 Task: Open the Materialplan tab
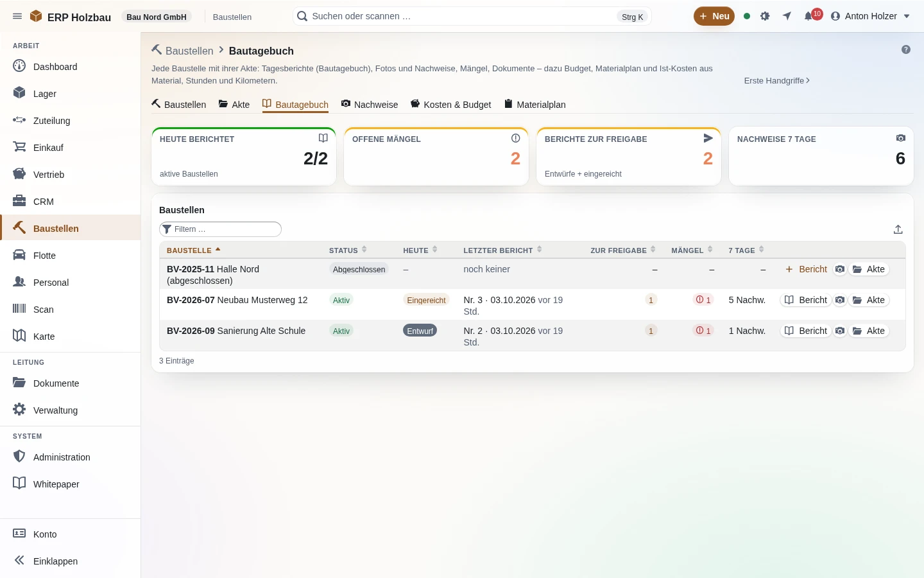point(535,105)
